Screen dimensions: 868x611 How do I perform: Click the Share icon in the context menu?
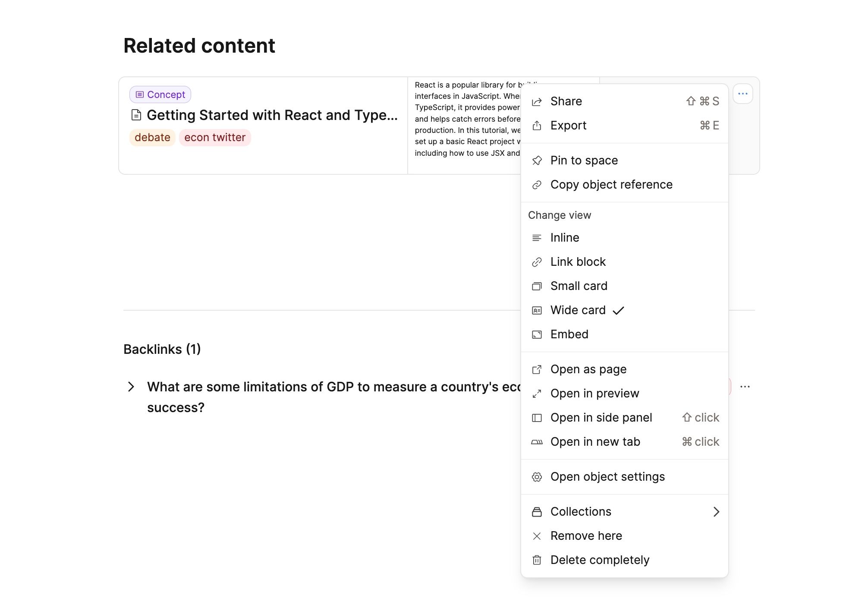(537, 101)
